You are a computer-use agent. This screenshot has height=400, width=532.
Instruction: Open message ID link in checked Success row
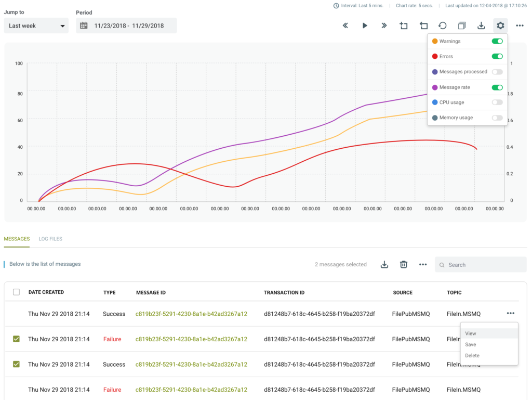191,364
